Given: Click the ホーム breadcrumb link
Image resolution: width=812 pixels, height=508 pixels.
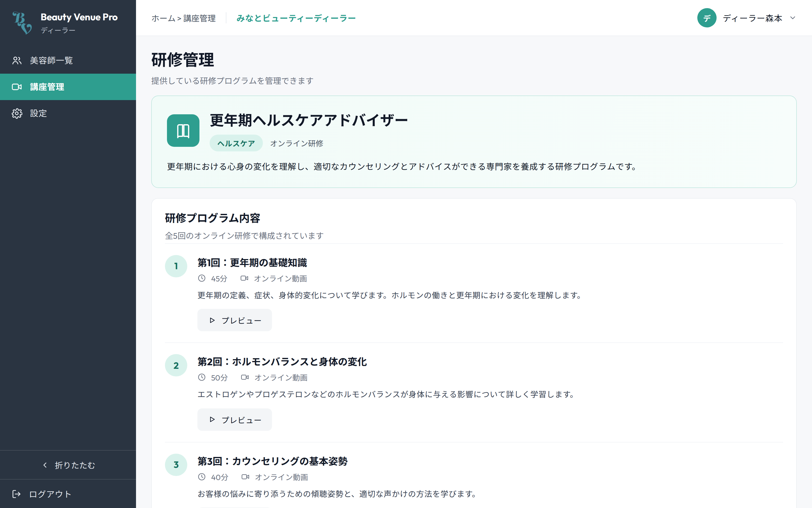Looking at the screenshot, I should (163, 18).
